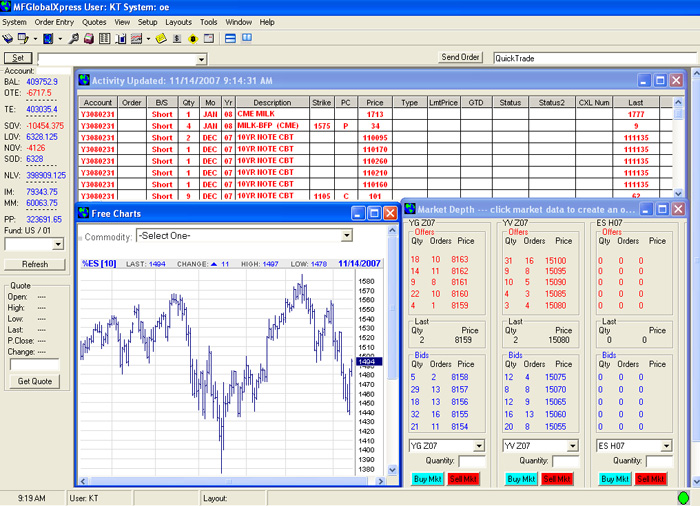Click the magnifying glass search toolbar icon

tap(73, 38)
